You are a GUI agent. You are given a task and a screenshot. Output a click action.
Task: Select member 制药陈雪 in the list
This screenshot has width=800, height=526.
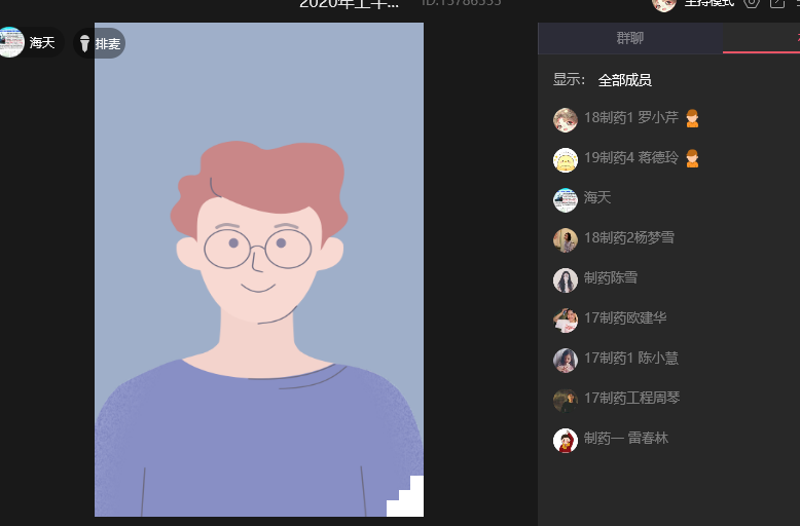point(610,278)
